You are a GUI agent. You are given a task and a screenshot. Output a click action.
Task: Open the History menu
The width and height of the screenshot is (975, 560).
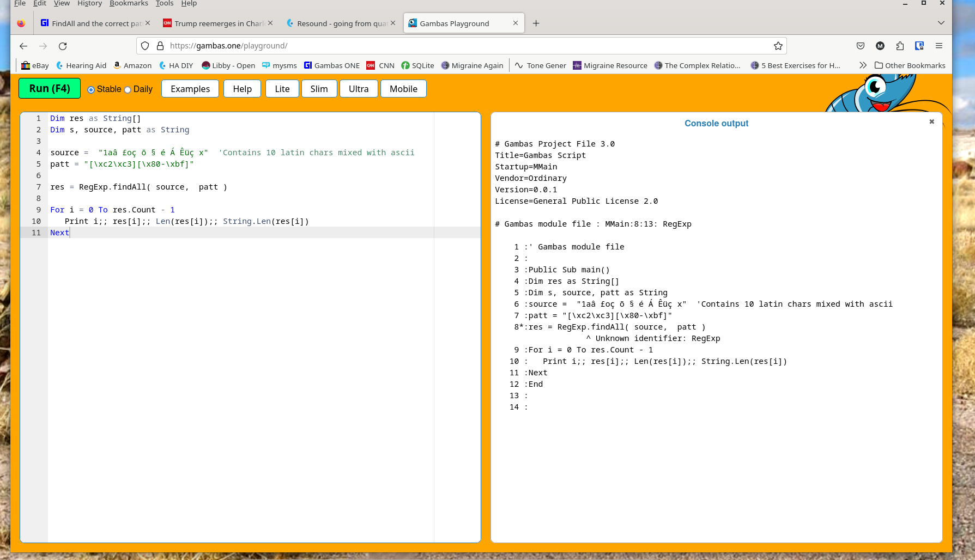(89, 3)
